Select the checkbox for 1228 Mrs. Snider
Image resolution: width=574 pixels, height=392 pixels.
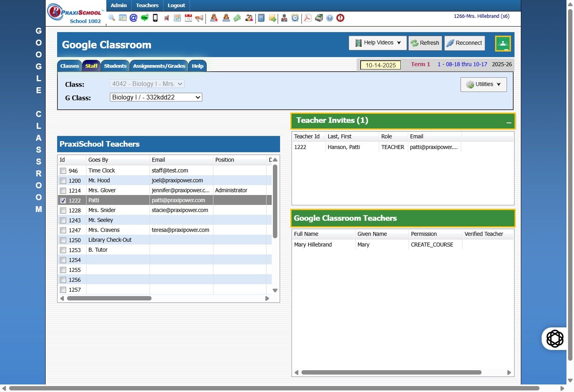pyautogui.click(x=63, y=210)
